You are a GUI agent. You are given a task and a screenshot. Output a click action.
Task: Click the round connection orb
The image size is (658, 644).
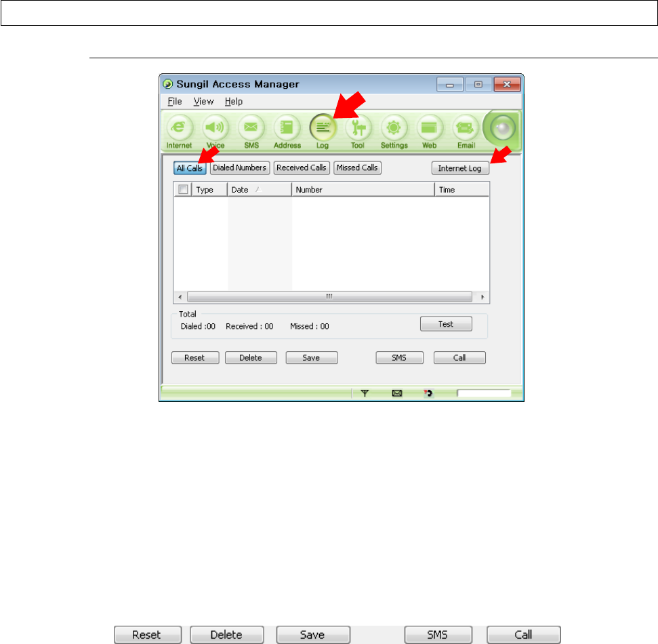pyautogui.click(x=502, y=129)
